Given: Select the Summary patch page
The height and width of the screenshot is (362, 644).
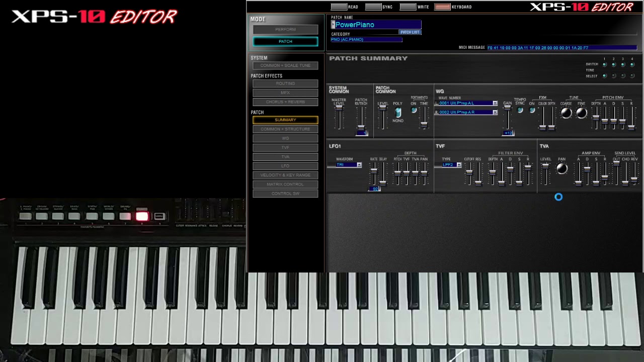Looking at the screenshot, I should 285,120.
